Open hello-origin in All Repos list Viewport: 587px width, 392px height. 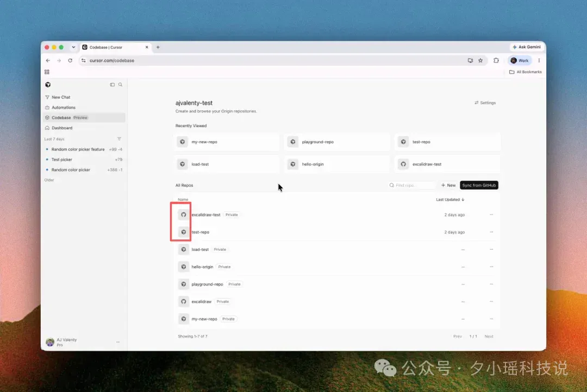[202, 267]
